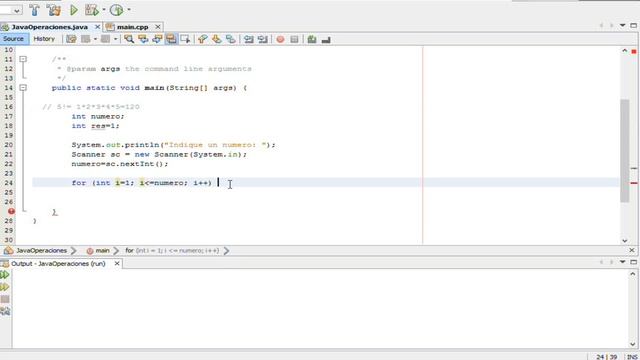Click line 20 System.out.println code
The height and width of the screenshot is (360, 640).
[173, 145]
